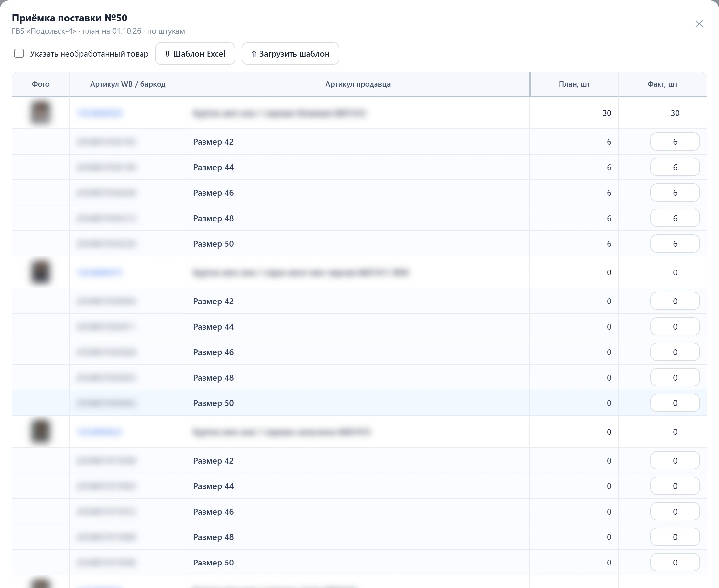This screenshot has height=588, width=719.
Task: Edit fact quantity for first product Размер 50
Action: click(675, 244)
